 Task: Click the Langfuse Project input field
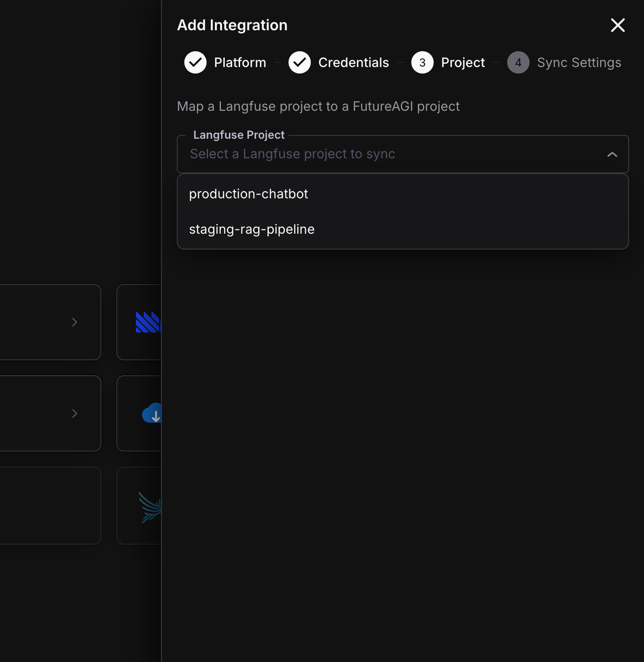coord(372,154)
